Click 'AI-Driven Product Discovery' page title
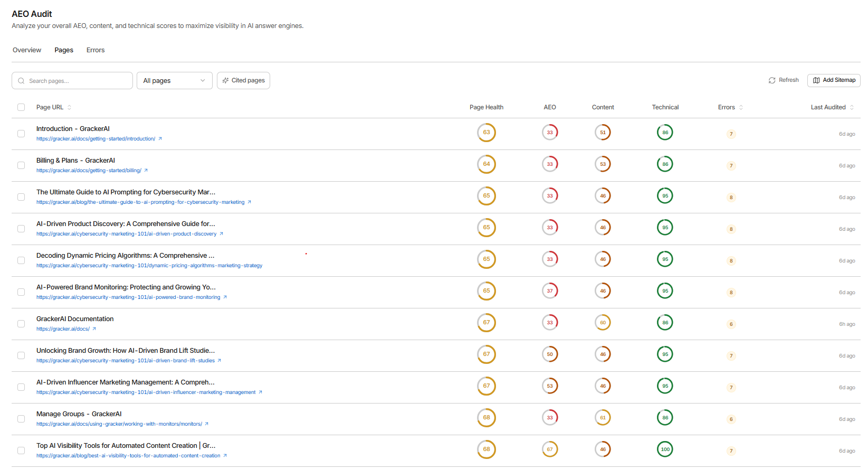The height and width of the screenshot is (469, 868). (x=126, y=224)
